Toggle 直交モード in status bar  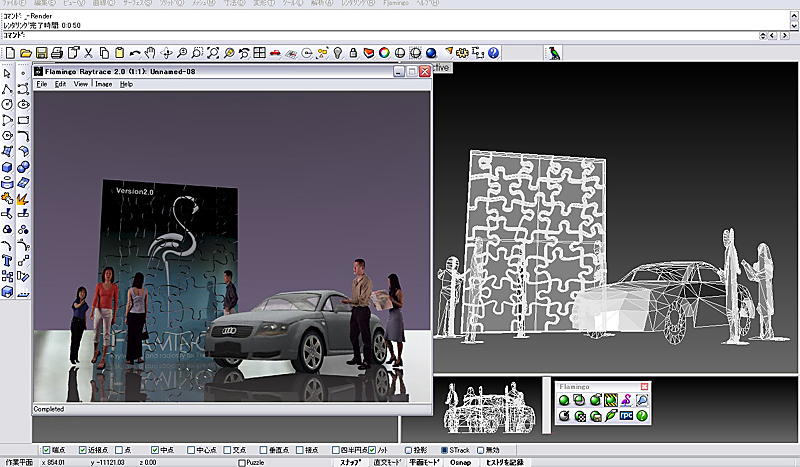coord(387,462)
